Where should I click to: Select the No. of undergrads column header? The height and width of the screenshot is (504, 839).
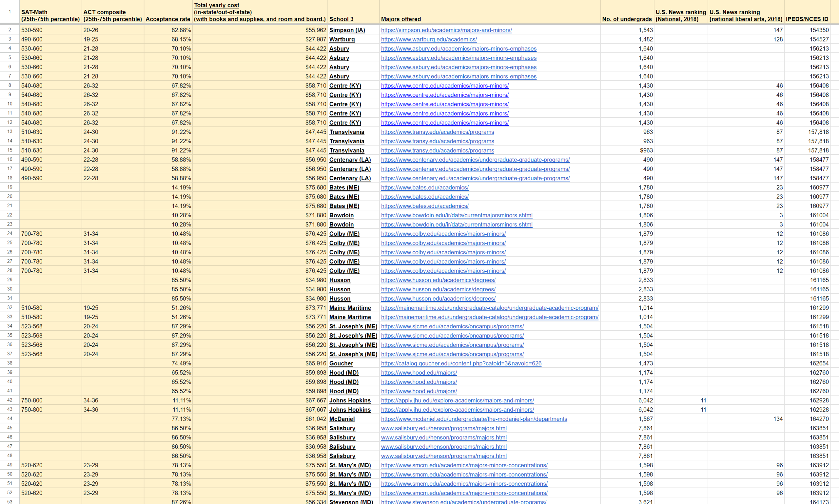pyautogui.click(x=627, y=19)
